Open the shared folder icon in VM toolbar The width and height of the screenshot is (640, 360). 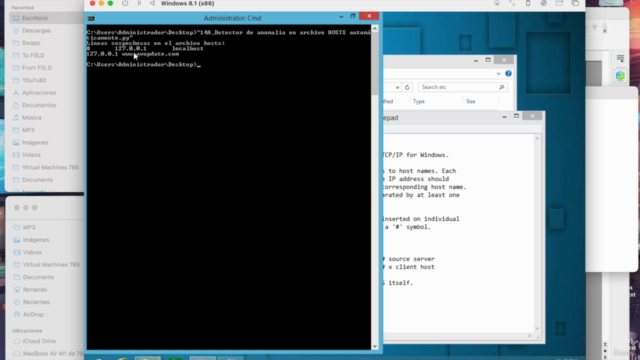click(x=559, y=3)
